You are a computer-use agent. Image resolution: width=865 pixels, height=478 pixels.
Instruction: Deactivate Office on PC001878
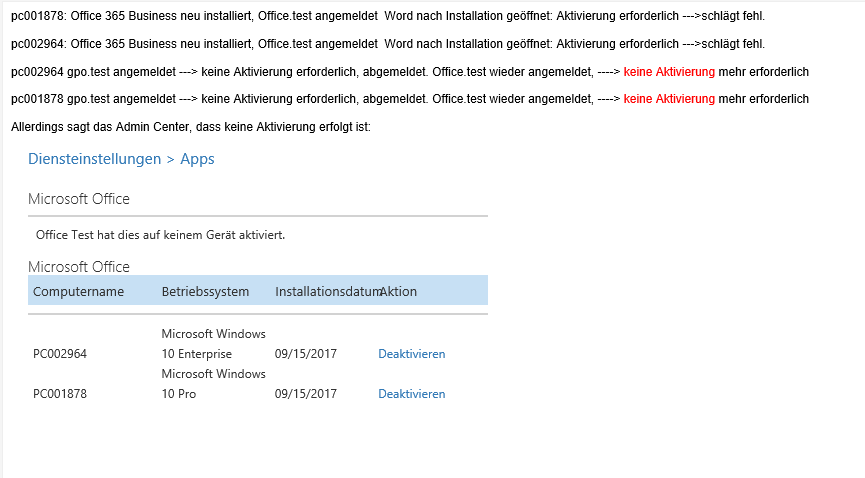tap(412, 394)
